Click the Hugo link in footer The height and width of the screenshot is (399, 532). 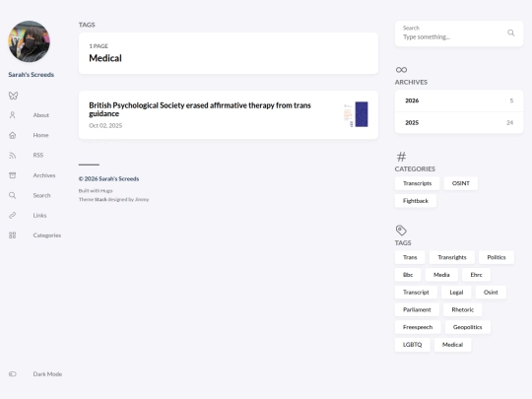[106, 191]
